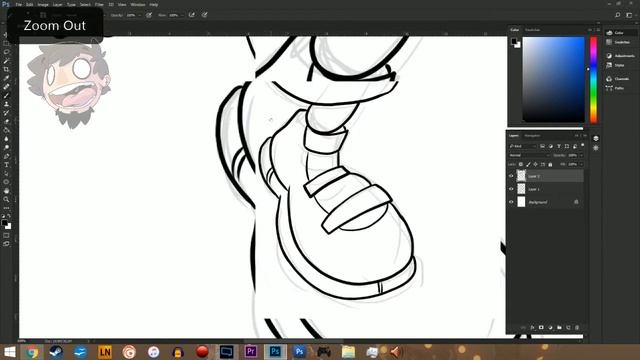The width and height of the screenshot is (640, 360).
Task: Open the Layer menu
Action: (58, 4)
